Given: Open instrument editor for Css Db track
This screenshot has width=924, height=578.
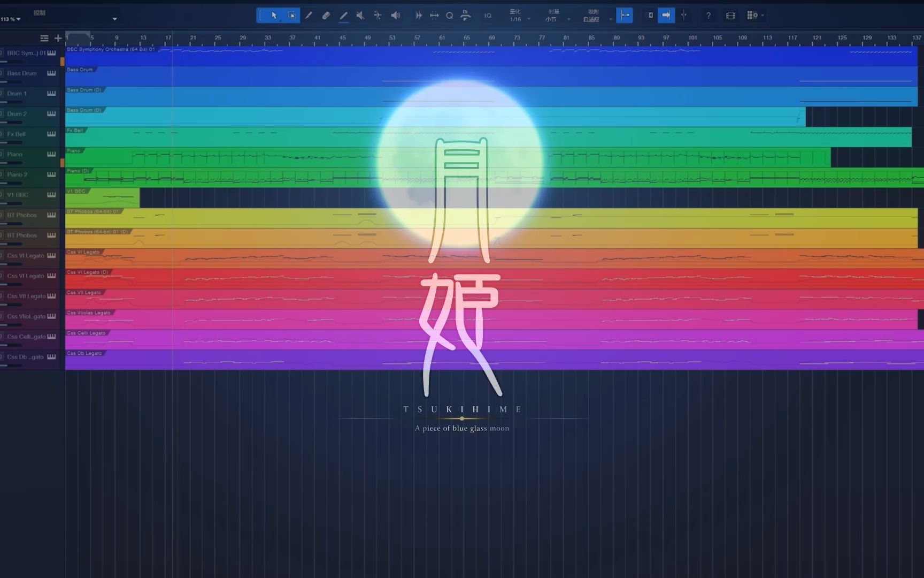Looking at the screenshot, I should (51, 357).
